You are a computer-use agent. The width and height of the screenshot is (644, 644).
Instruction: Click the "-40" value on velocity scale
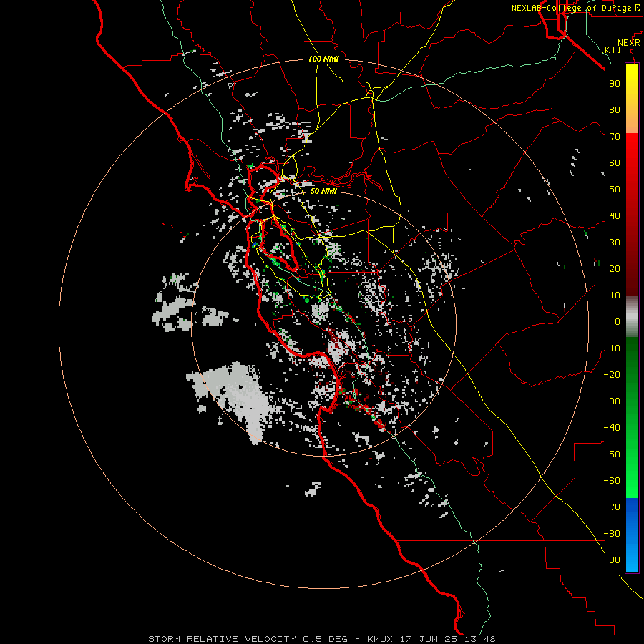[x=612, y=428]
